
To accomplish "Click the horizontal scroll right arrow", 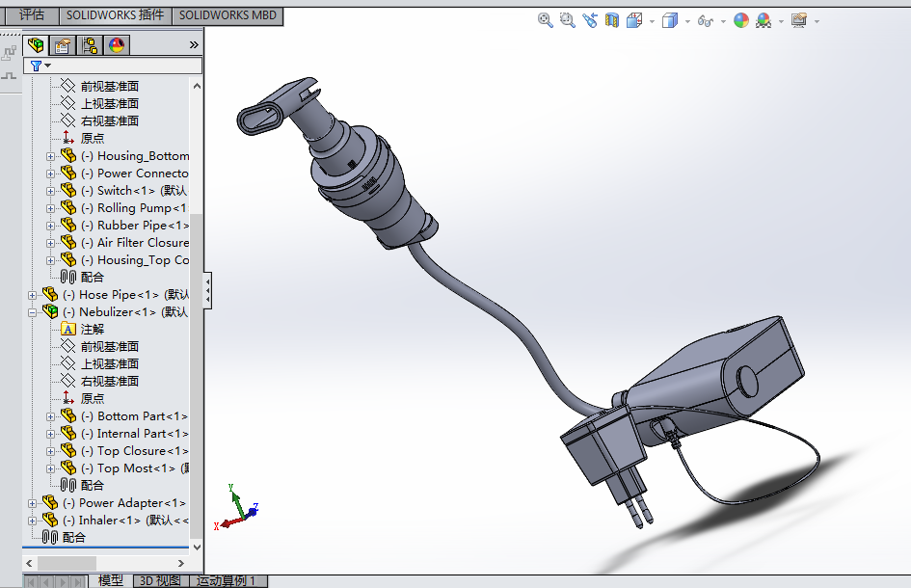I will (x=180, y=563).
